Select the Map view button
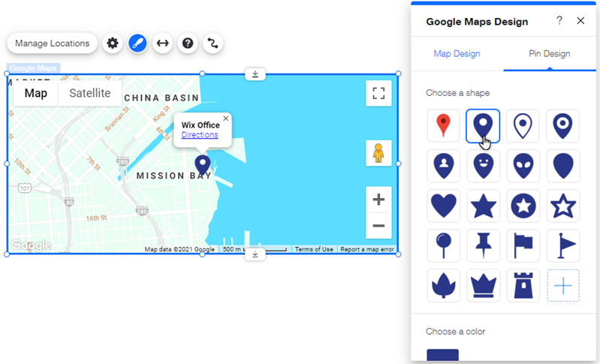The image size is (600, 364). [36, 93]
